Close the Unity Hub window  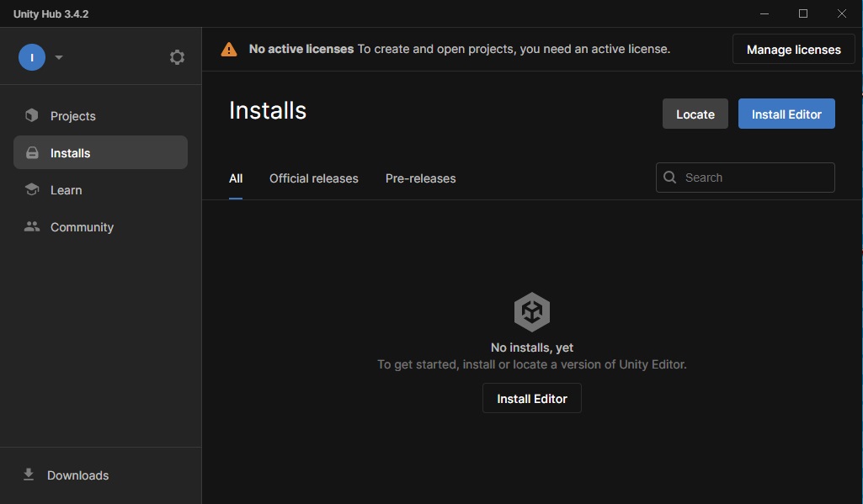coord(842,13)
